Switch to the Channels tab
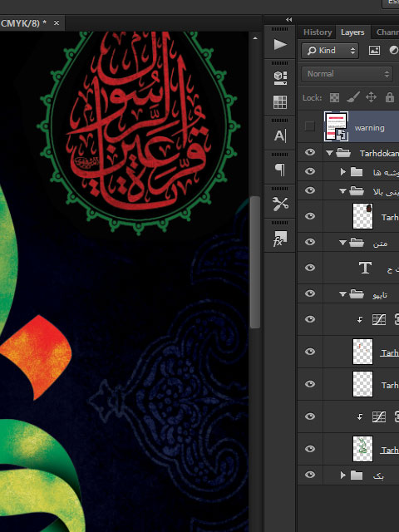 [387, 32]
